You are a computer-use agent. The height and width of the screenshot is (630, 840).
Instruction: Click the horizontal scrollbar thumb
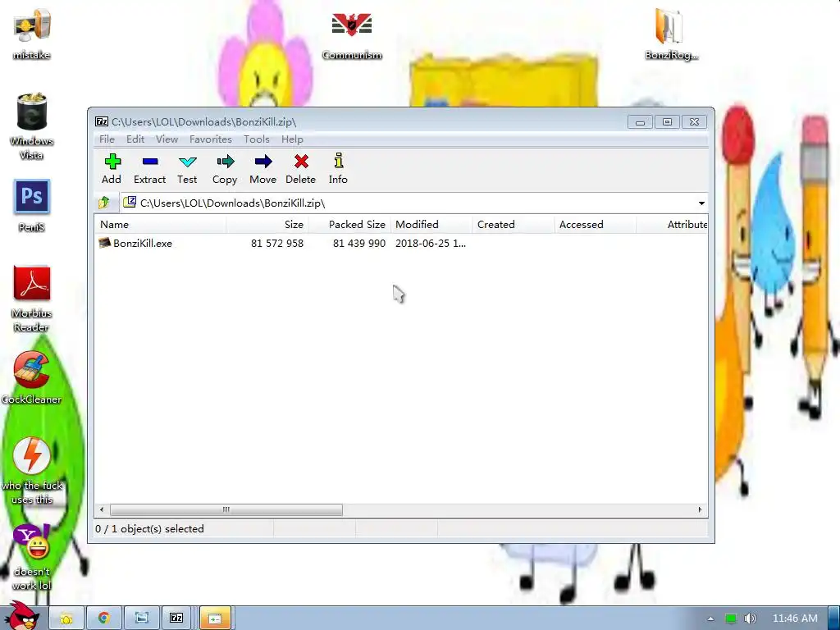pyautogui.click(x=226, y=509)
